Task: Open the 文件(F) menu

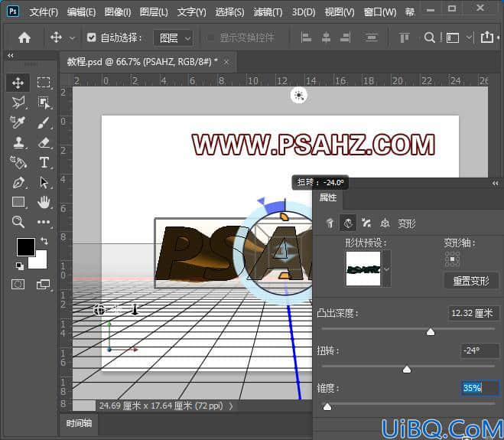Action: coord(44,12)
